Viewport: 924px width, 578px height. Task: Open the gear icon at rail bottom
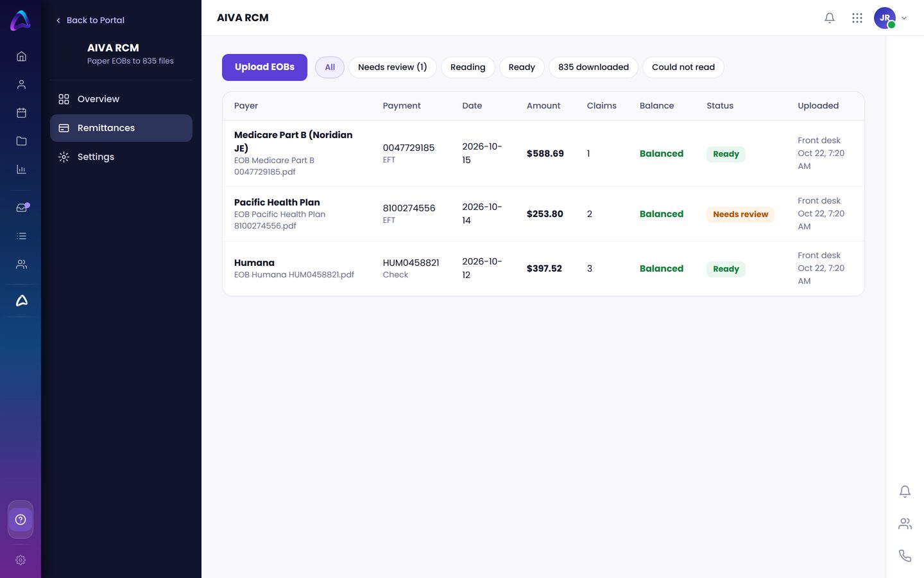[x=21, y=560]
